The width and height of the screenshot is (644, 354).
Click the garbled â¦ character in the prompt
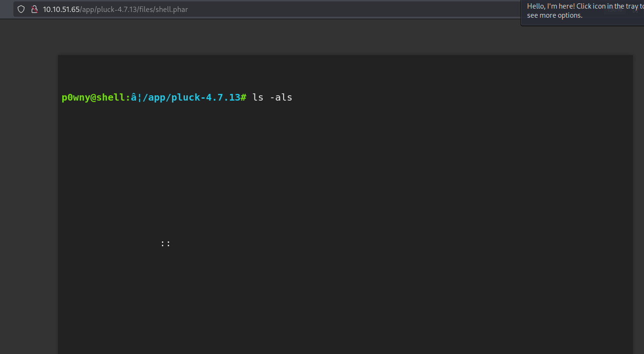point(136,97)
